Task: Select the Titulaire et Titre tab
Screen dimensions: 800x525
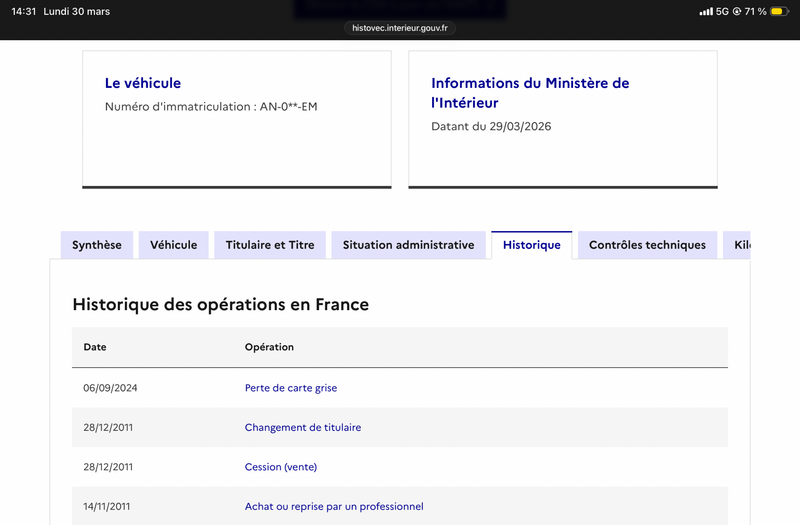Action: click(x=270, y=245)
